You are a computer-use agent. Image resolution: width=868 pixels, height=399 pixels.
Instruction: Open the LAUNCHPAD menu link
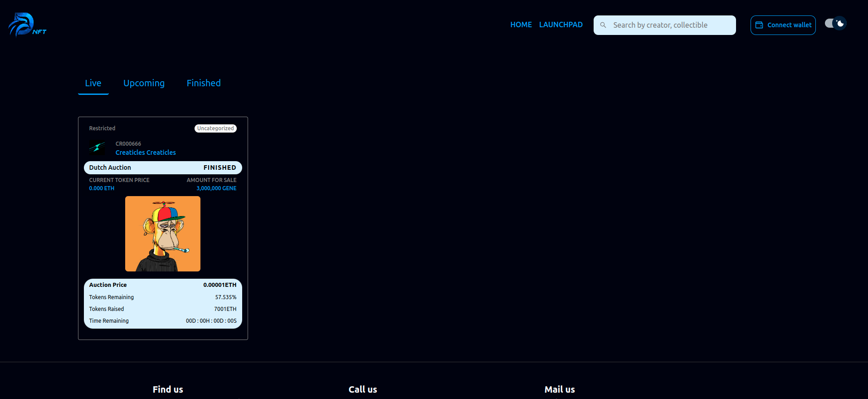(x=561, y=25)
